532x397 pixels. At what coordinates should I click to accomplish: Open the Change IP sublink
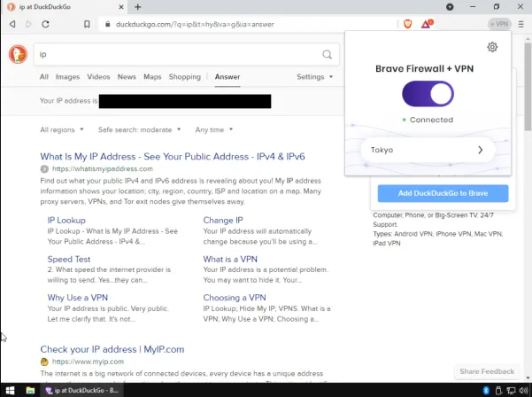point(223,221)
